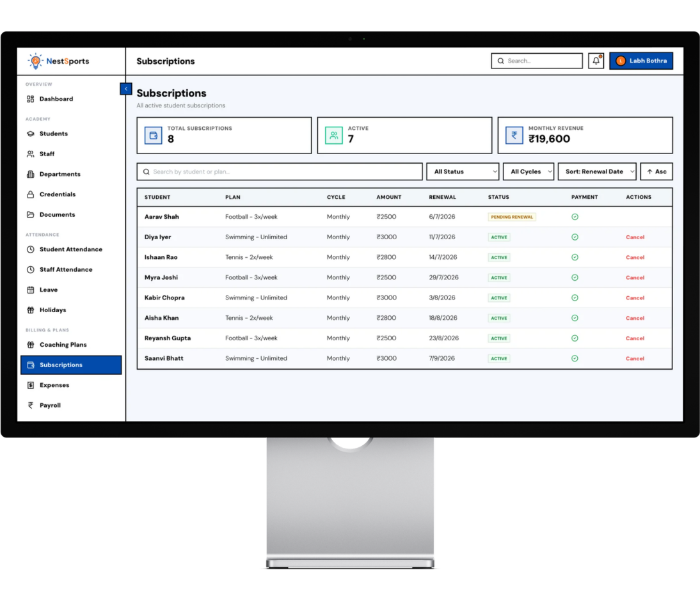Focus the top Search field

[537, 61]
